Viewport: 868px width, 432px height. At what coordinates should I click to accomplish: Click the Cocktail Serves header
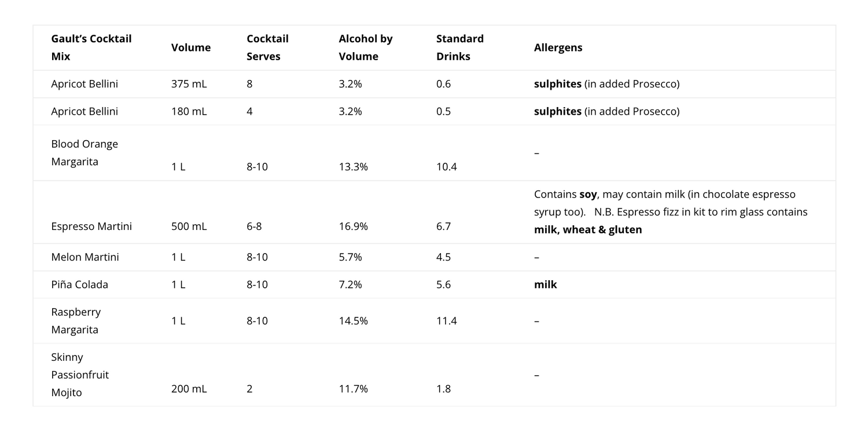(267, 47)
